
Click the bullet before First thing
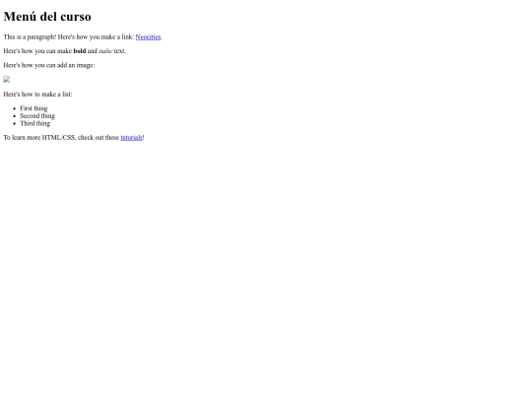coord(14,108)
